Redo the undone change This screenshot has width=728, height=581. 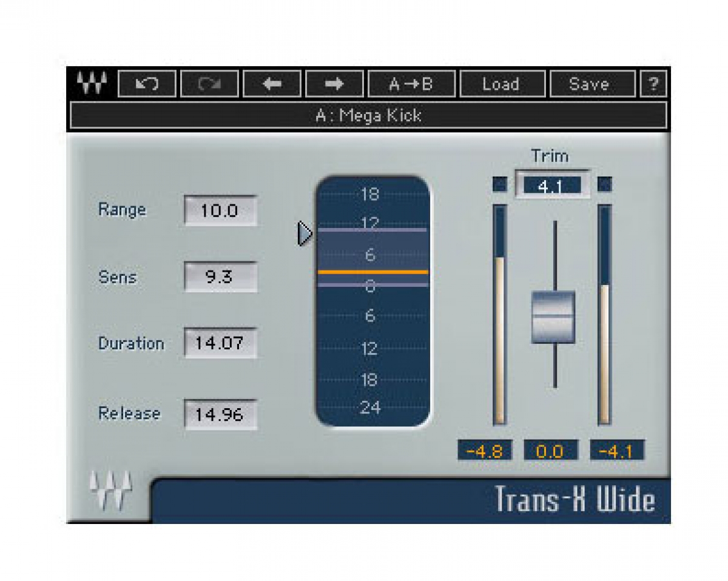point(209,84)
